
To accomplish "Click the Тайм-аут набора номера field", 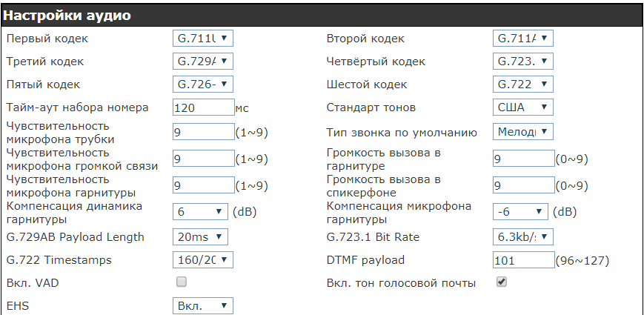I will [202, 107].
